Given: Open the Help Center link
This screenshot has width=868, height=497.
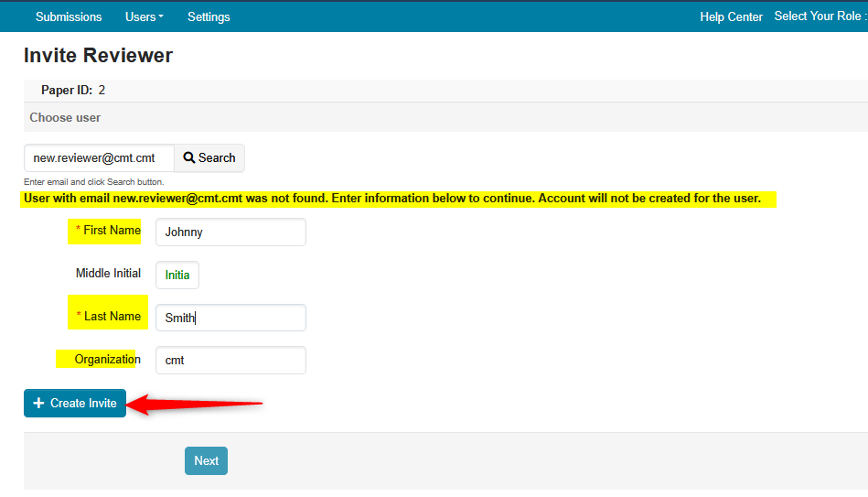Looking at the screenshot, I should pyautogui.click(x=731, y=16).
